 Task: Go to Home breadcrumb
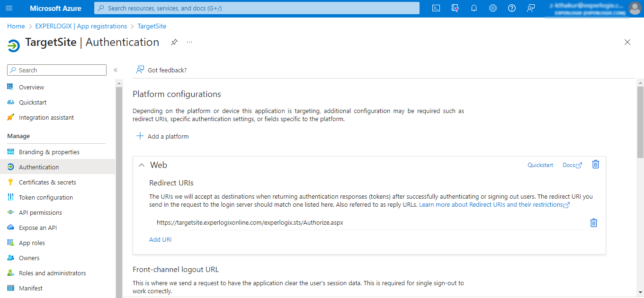(x=16, y=26)
